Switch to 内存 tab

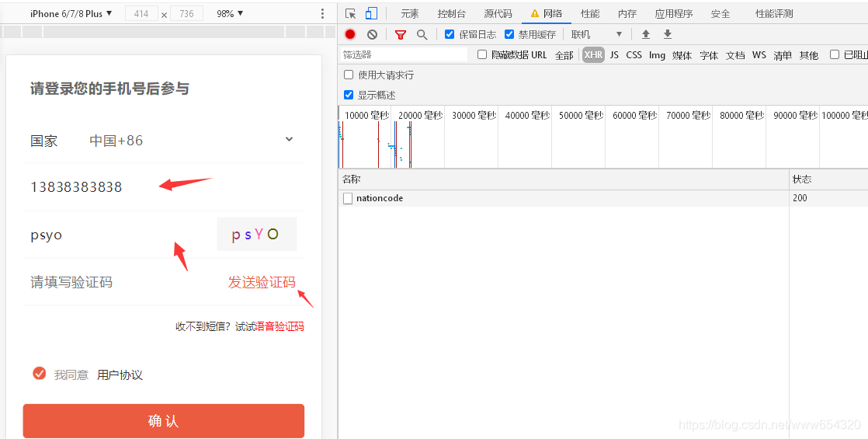pos(627,14)
